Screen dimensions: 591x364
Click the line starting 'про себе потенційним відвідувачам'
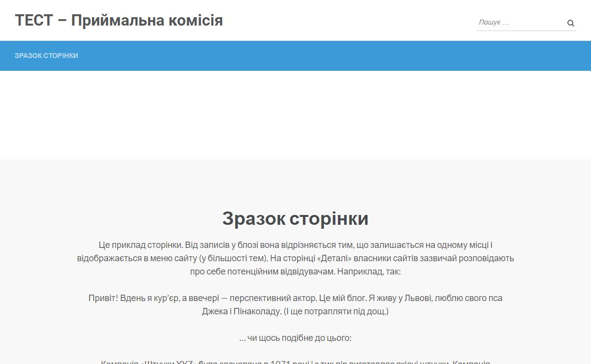[295, 271]
